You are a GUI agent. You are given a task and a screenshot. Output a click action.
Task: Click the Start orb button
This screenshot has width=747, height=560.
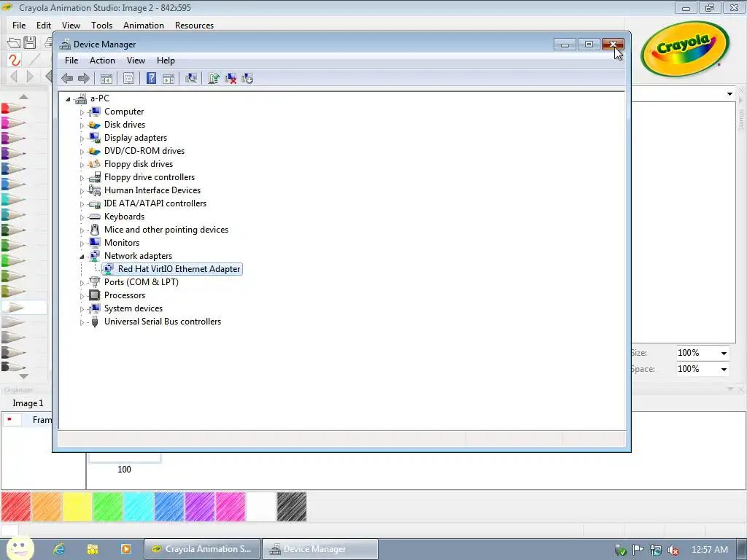(20, 549)
